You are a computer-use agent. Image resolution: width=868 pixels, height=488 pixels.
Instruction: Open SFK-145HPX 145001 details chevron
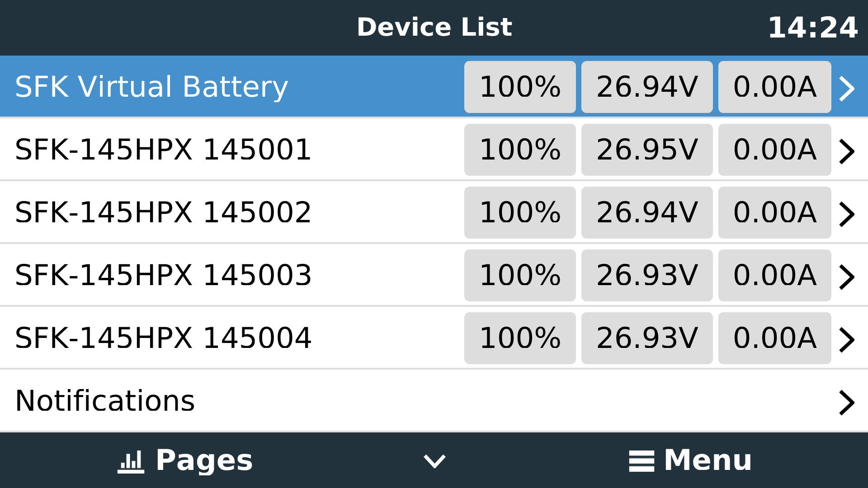[x=847, y=151]
